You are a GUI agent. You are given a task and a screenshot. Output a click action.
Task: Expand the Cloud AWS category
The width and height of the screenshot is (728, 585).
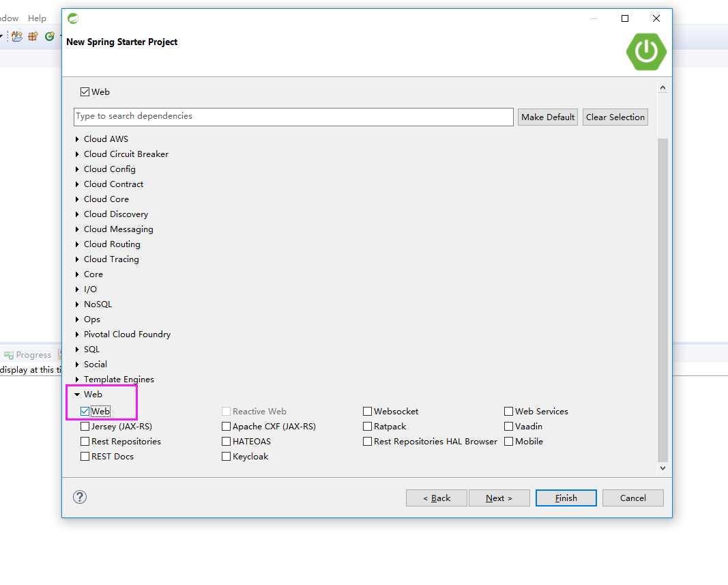click(x=77, y=139)
